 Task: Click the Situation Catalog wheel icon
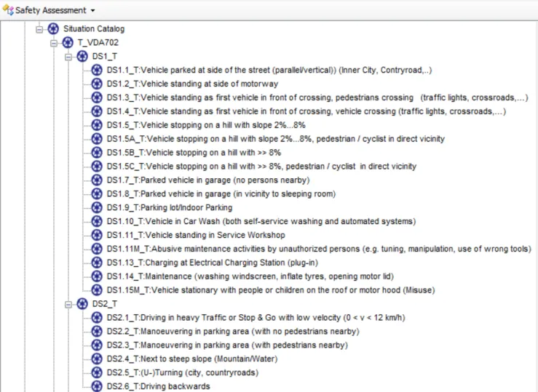(53, 29)
